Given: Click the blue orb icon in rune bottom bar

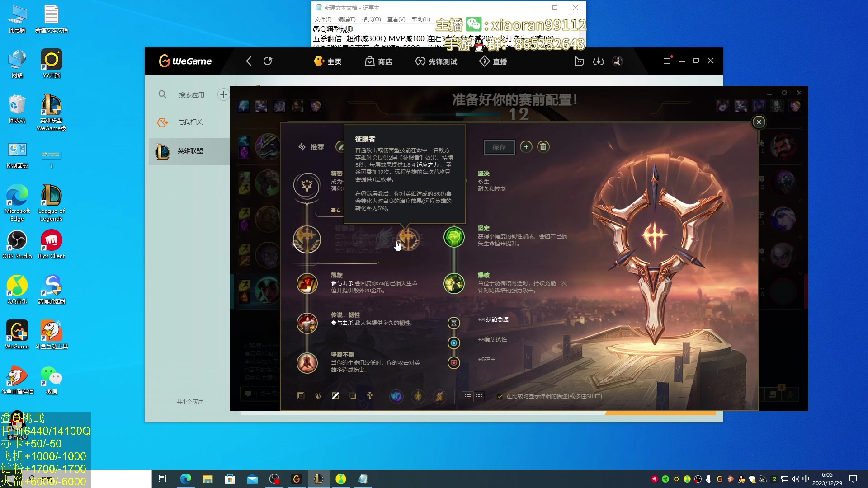Looking at the screenshot, I should (x=396, y=396).
